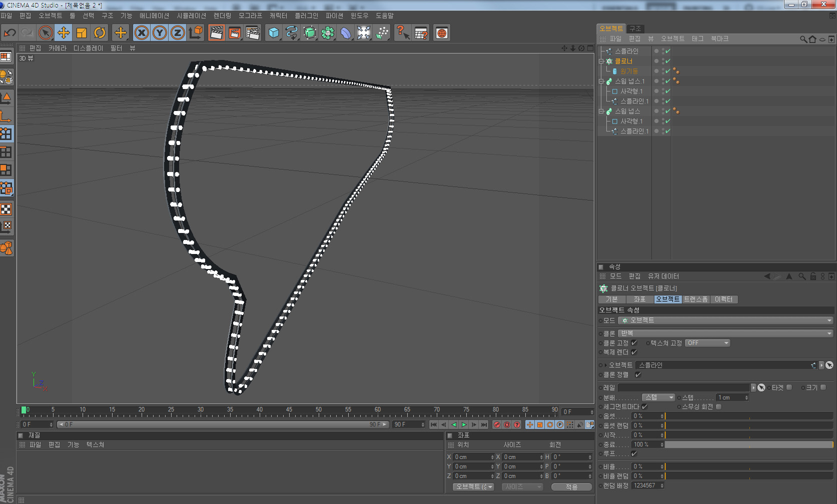Select the Scale tool
This screenshot has width=837, height=504.
click(x=82, y=33)
